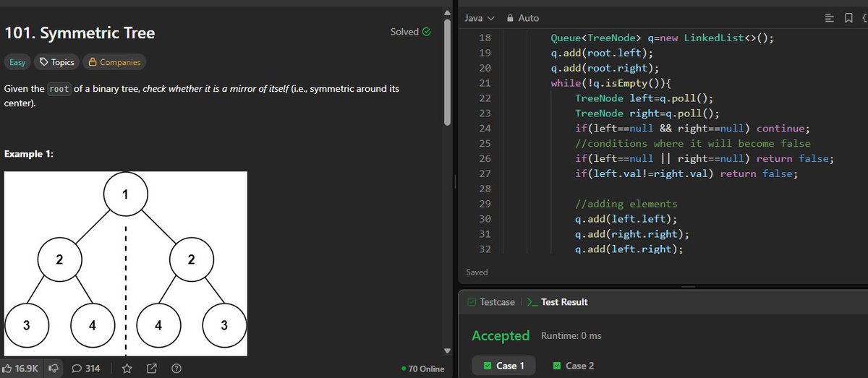Click the 'Runtime: 0 ms' text
This screenshot has height=378, width=868.
coord(571,335)
